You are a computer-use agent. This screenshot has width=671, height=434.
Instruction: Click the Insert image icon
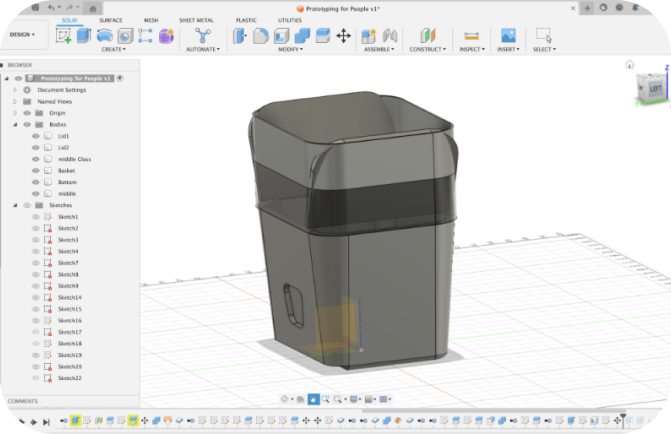point(508,36)
